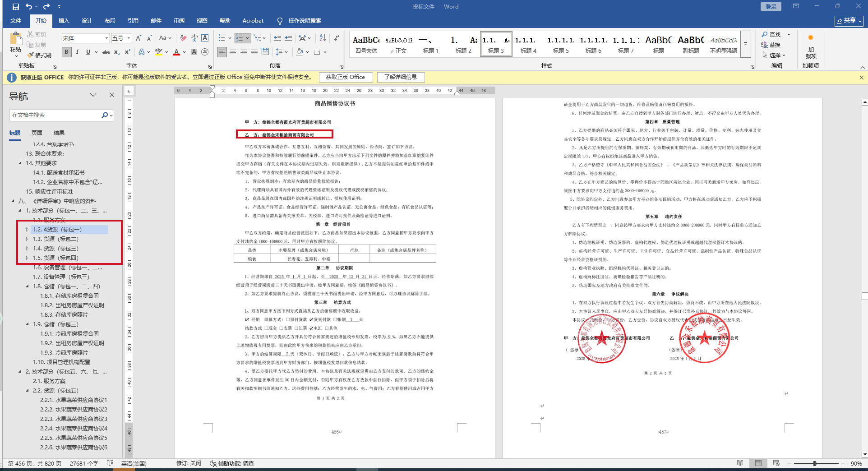Switch to read mode view in the status bar
Screen dimensions: 868x471
click(740, 463)
